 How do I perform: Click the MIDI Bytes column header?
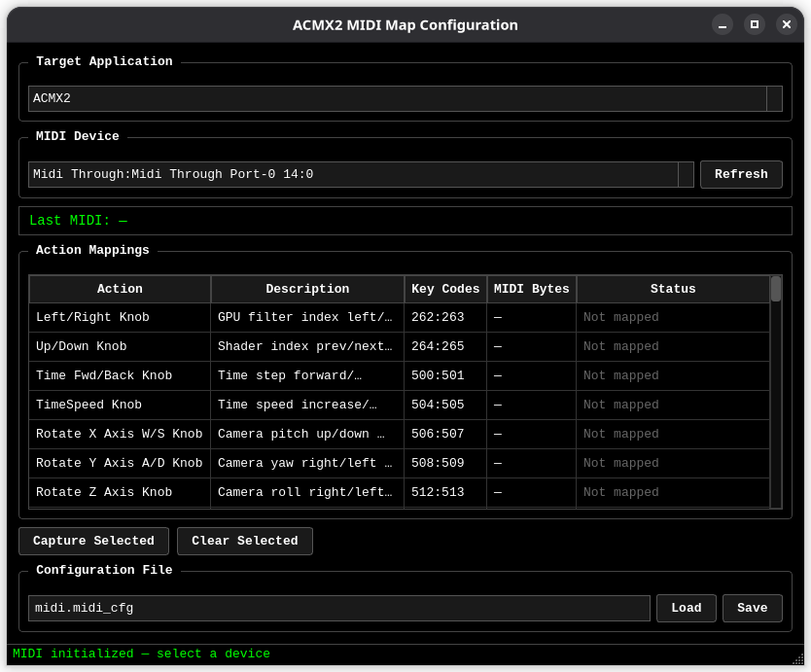[531, 289]
